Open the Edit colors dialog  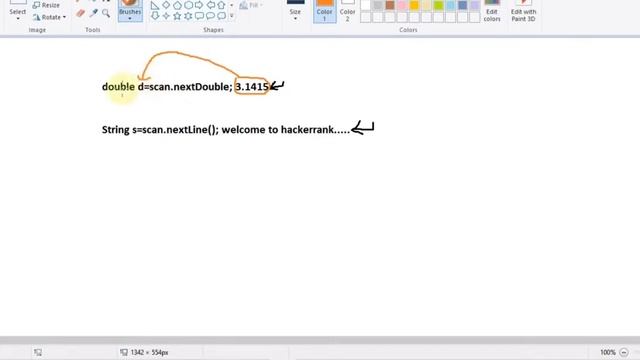pos(492,11)
